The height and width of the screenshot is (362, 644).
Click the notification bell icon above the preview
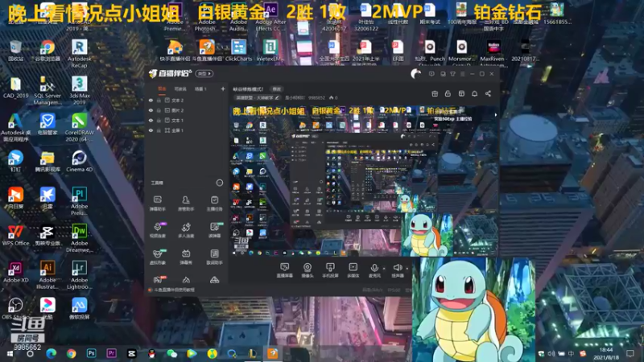coord(474,93)
